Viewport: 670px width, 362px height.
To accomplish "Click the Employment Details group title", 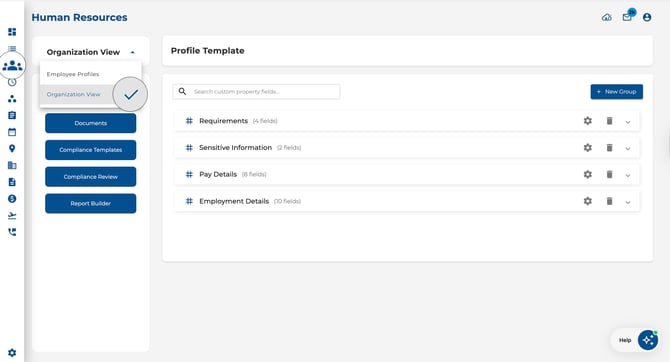I will click(x=234, y=201).
